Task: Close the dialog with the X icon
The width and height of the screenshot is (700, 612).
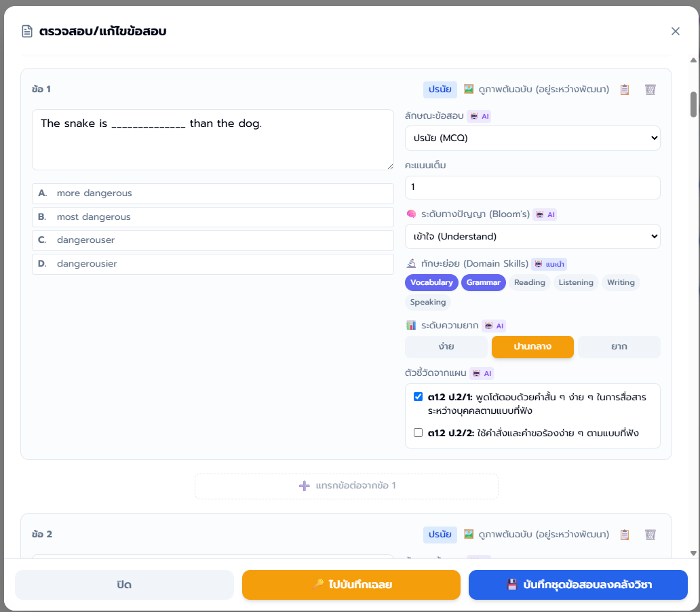Action: pyautogui.click(x=676, y=31)
